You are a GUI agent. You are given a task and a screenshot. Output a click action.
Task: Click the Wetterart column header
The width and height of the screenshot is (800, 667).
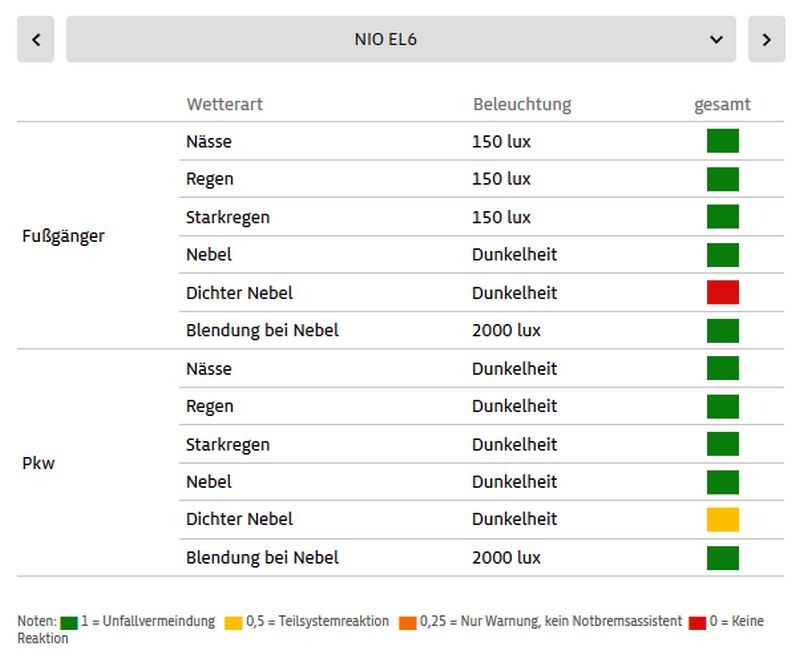(x=224, y=104)
